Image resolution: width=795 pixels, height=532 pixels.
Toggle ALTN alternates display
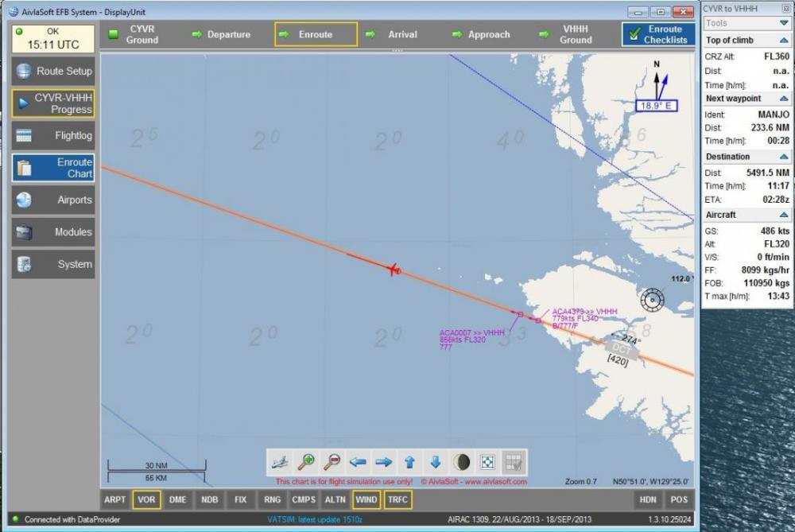[335, 499]
